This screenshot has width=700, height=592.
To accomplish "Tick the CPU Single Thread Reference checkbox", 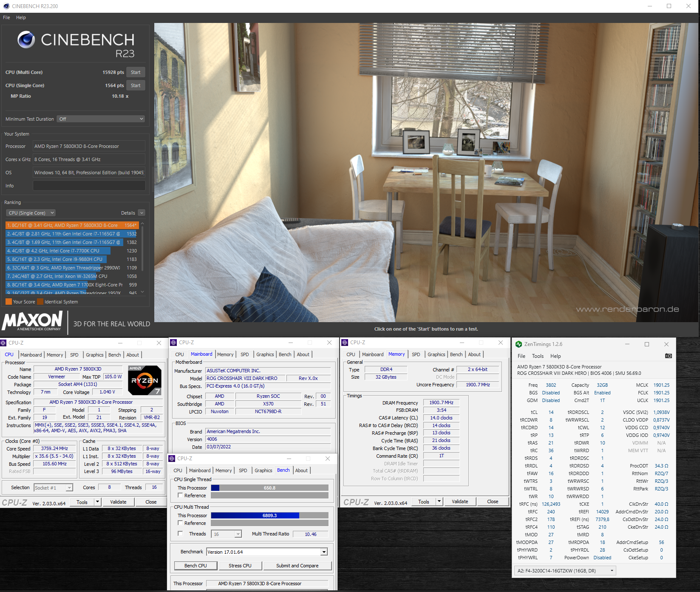I will [x=180, y=495].
